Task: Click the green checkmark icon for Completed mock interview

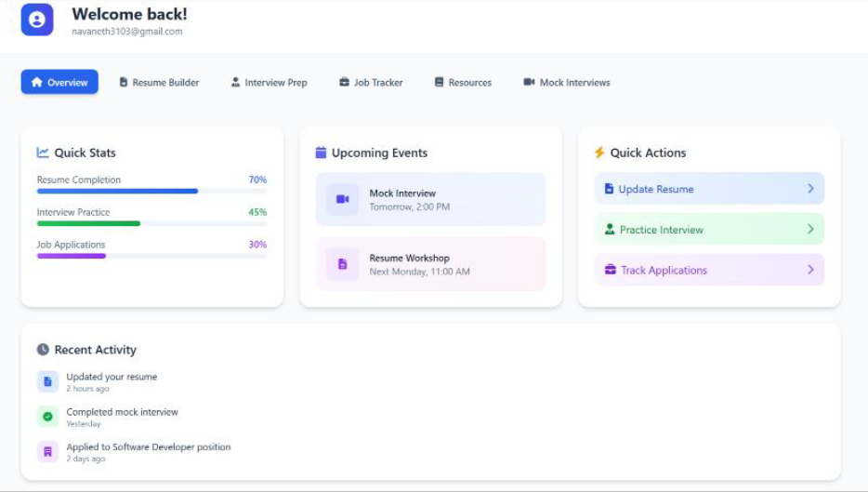Action: (x=47, y=417)
